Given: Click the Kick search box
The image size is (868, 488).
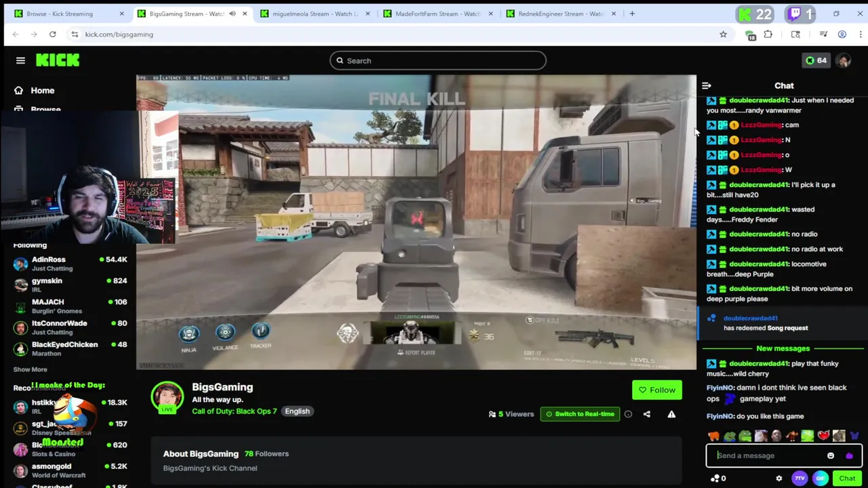Looking at the screenshot, I should (x=438, y=60).
